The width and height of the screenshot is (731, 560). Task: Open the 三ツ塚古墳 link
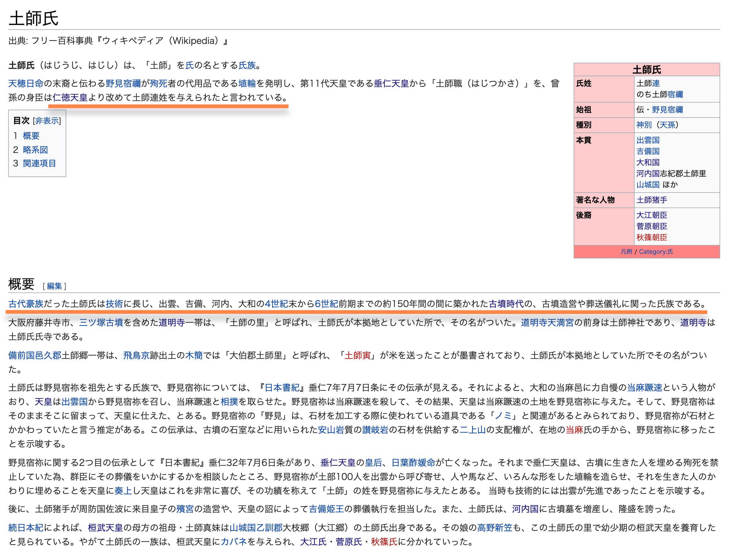101,323
